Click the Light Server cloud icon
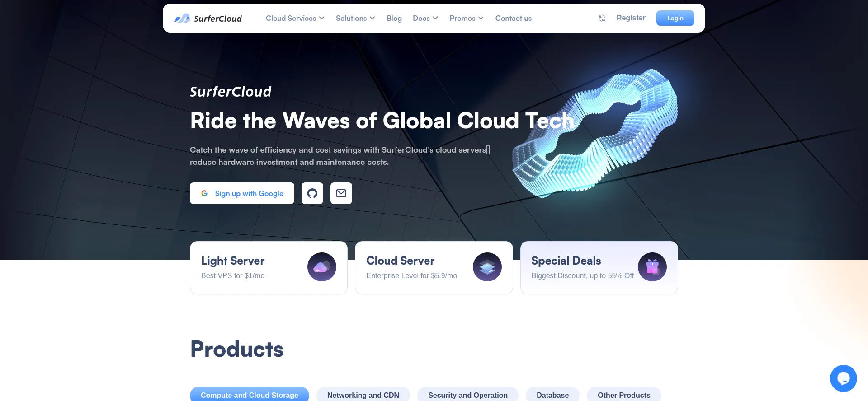 point(322,267)
